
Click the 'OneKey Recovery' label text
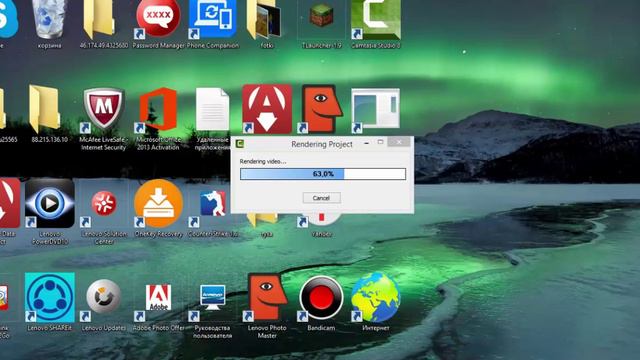click(x=158, y=234)
